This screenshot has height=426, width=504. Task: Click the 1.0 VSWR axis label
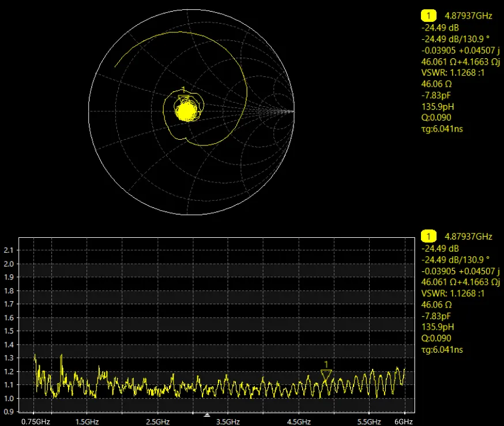[x=9, y=398]
